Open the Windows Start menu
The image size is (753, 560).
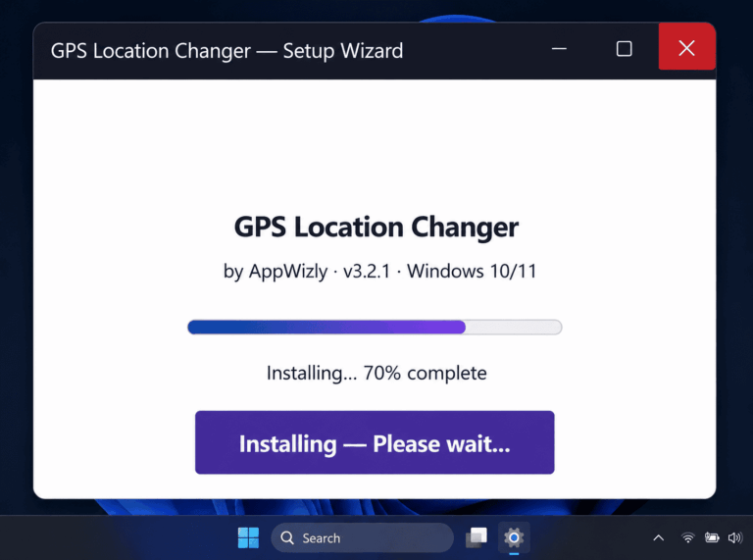coord(248,537)
